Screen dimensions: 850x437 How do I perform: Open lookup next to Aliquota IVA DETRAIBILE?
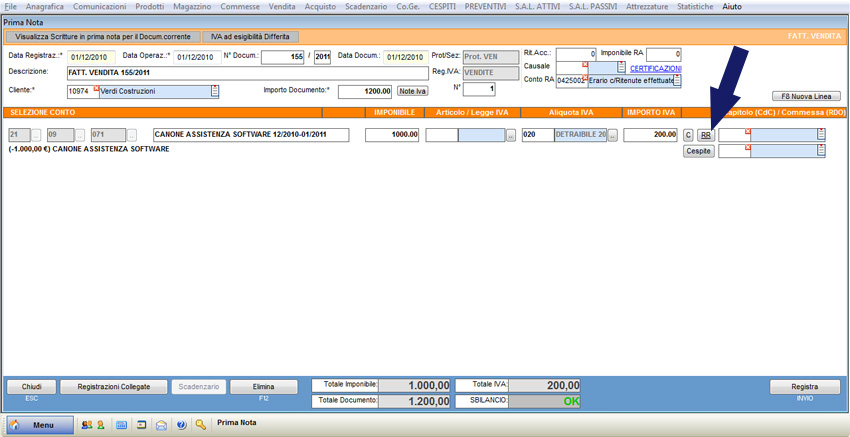point(613,135)
